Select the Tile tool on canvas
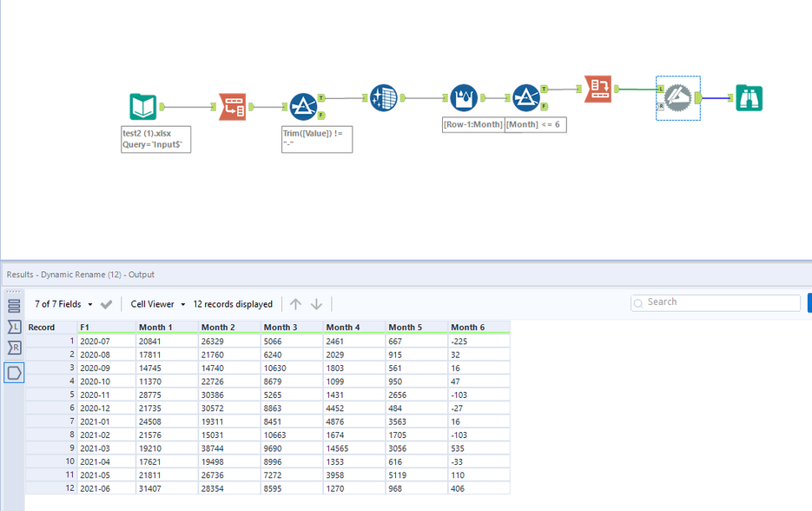Image resolution: width=812 pixels, height=511 pixels. tap(384, 97)
